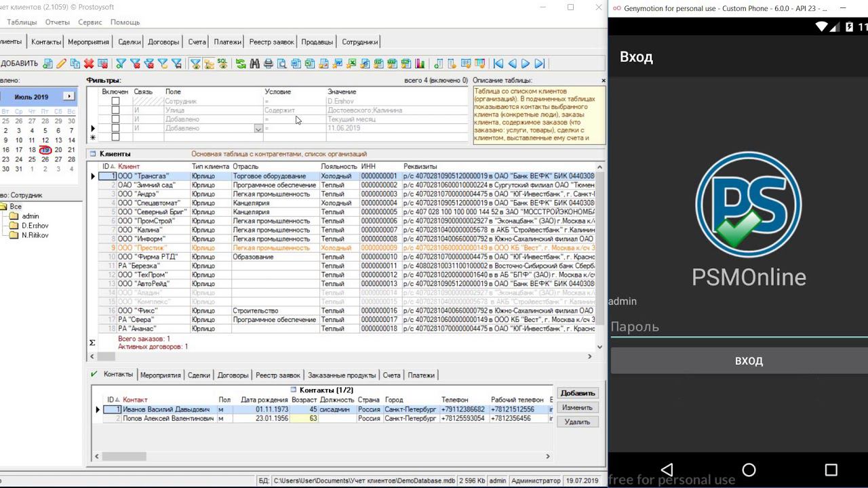Click the binoculars search icon
The image size is (868, 488).
click(254, 64)
